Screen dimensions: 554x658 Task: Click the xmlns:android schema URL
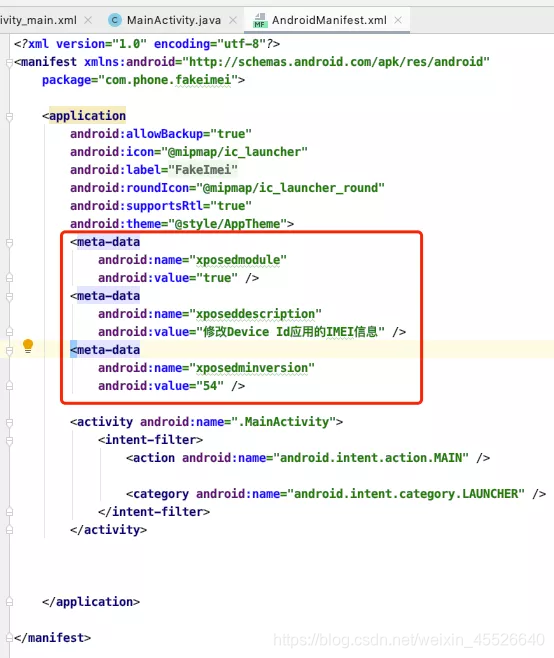tap(336, 62)
